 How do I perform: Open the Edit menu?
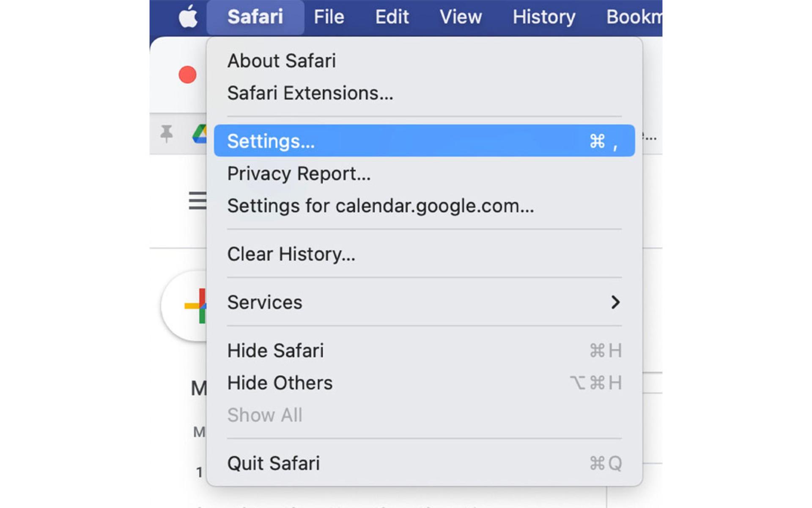[392, 17]
